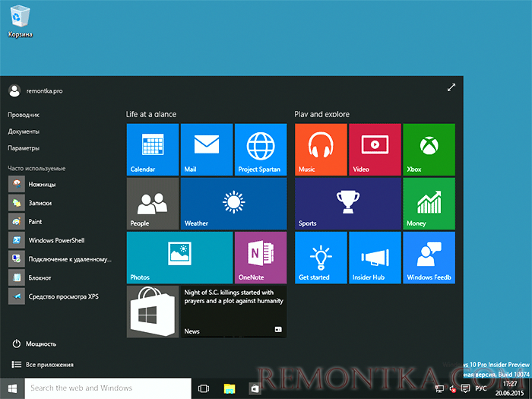
Task: Open the OneNote tile
Action: [x=261, y=258]
